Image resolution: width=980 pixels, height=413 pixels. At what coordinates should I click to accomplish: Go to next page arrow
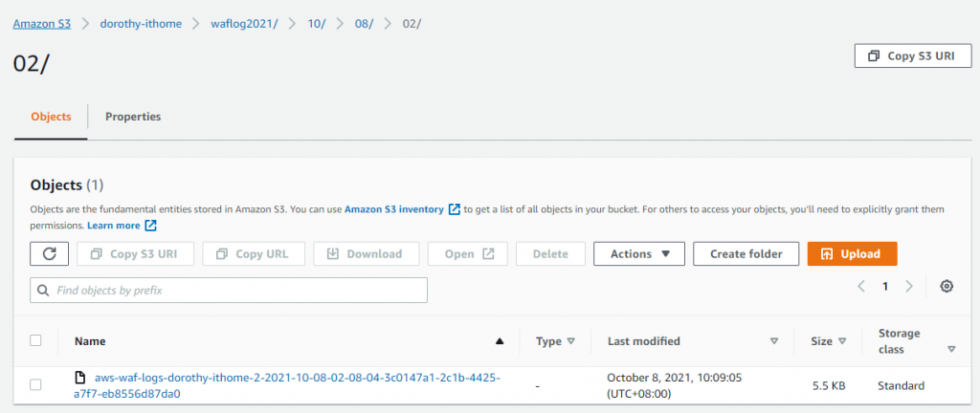(909, 287)
